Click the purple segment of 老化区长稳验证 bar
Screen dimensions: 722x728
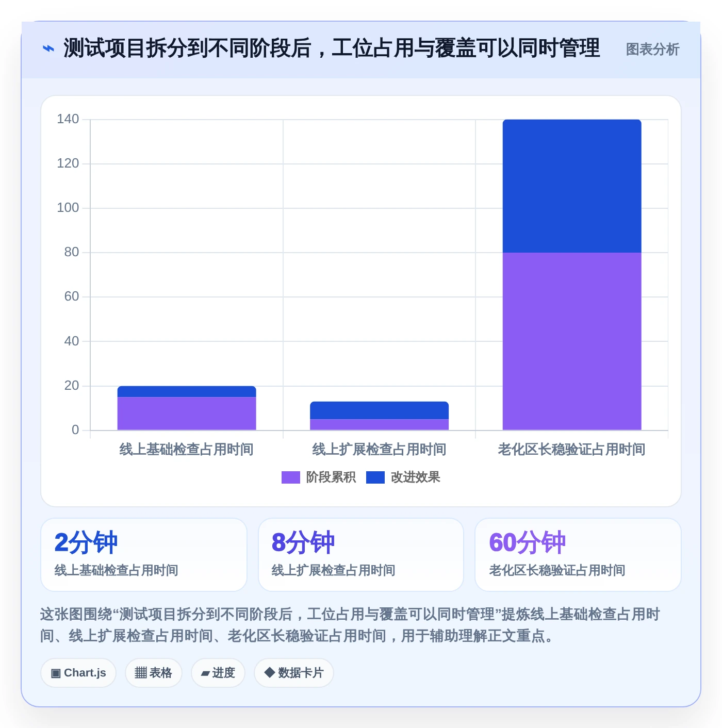click(x=572, y=341)
